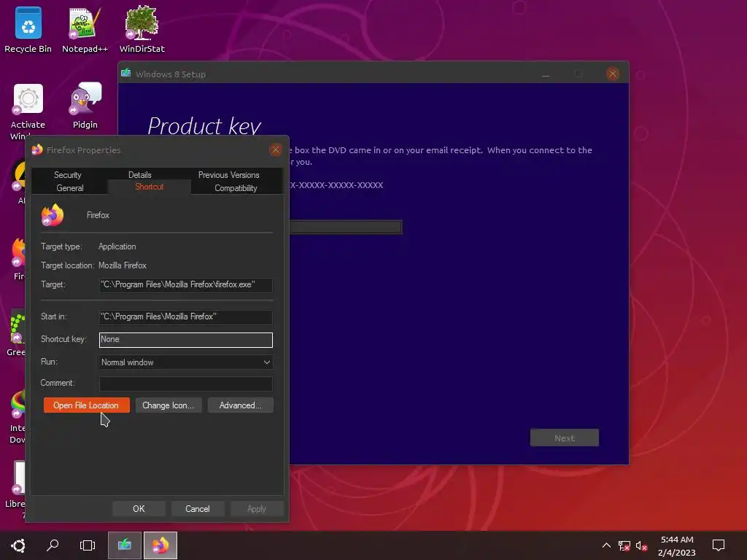Click the Change Icon button
This screenshot has height=560, width=747.
click(x=169, y=405)
